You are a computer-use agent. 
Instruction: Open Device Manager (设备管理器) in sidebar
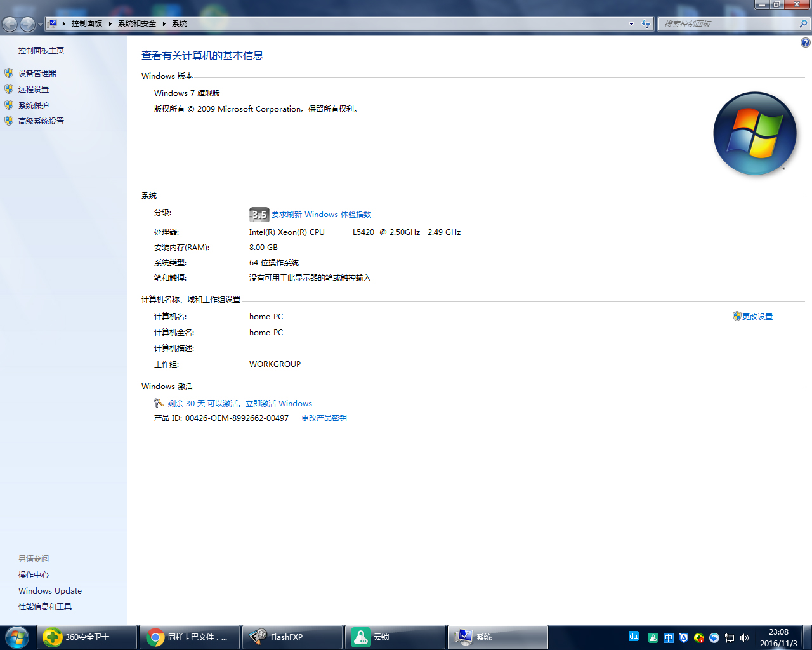click(x=37, y=74)
